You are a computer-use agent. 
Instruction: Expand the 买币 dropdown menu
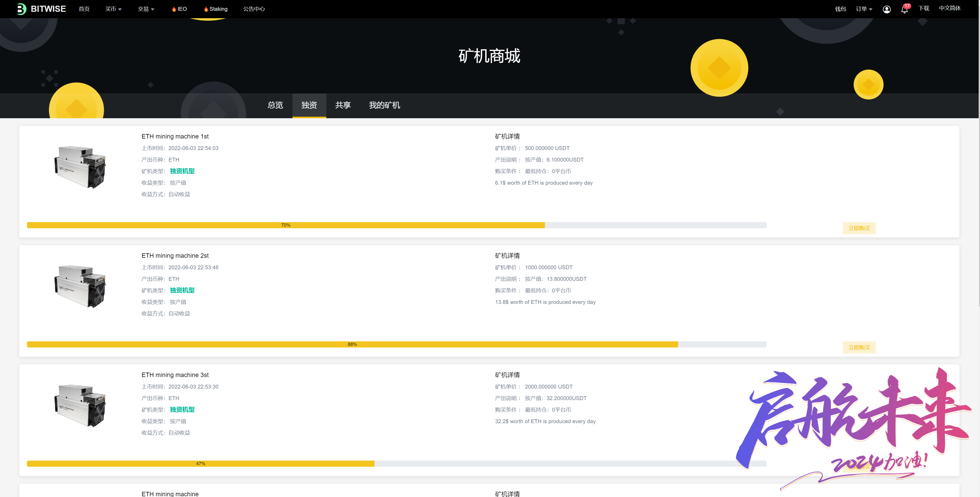[113, 9]
